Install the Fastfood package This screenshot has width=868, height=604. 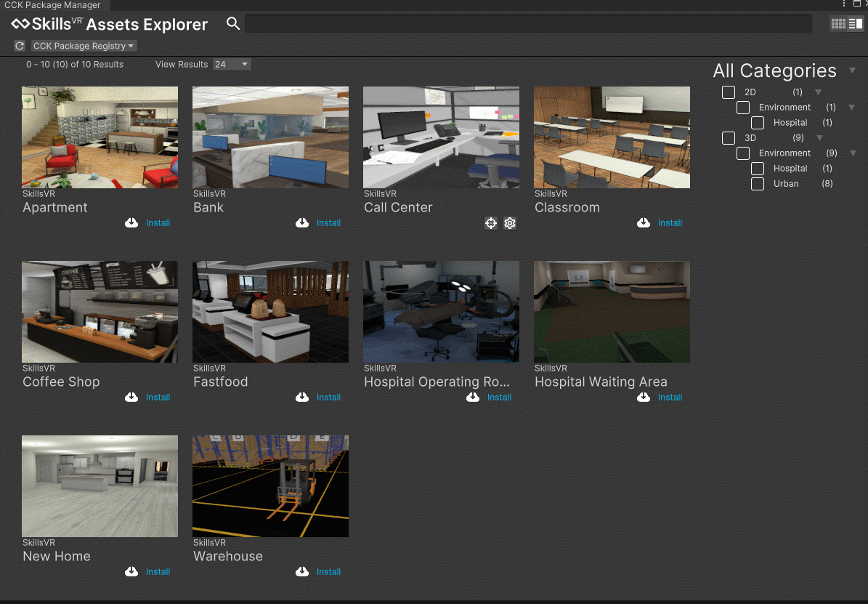coord(328,398)
